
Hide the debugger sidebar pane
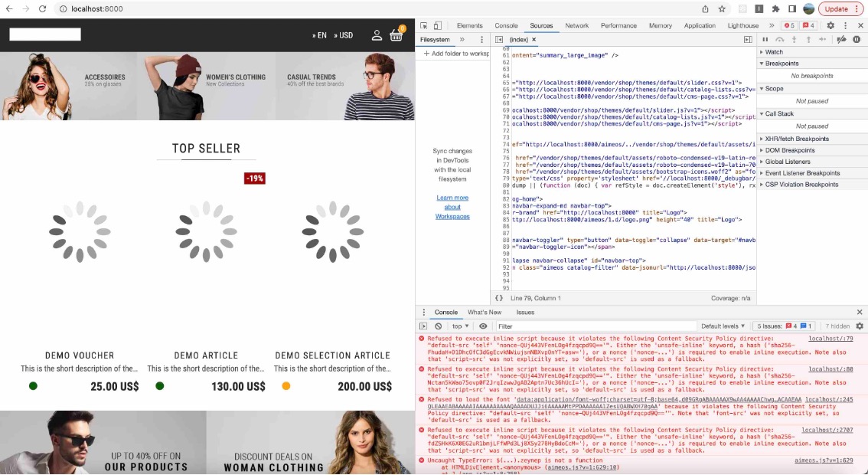pos(748,40)
